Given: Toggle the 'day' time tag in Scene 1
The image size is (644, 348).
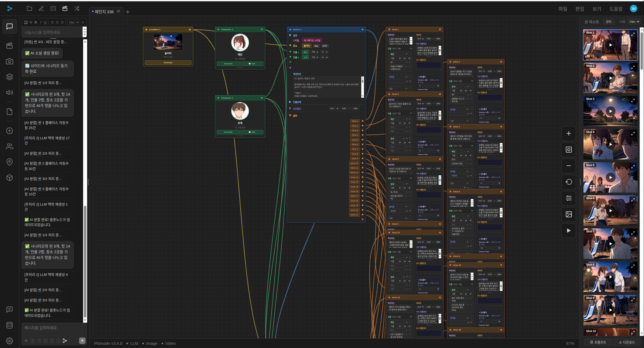Looking at the screenshot, I should 316,46.
